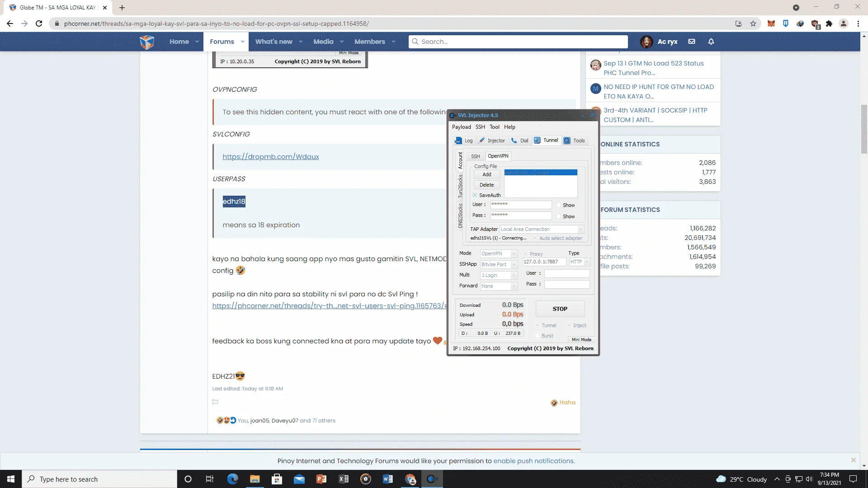Reload the page
This screenshot has height=488, width=868.
pos(39,23)
